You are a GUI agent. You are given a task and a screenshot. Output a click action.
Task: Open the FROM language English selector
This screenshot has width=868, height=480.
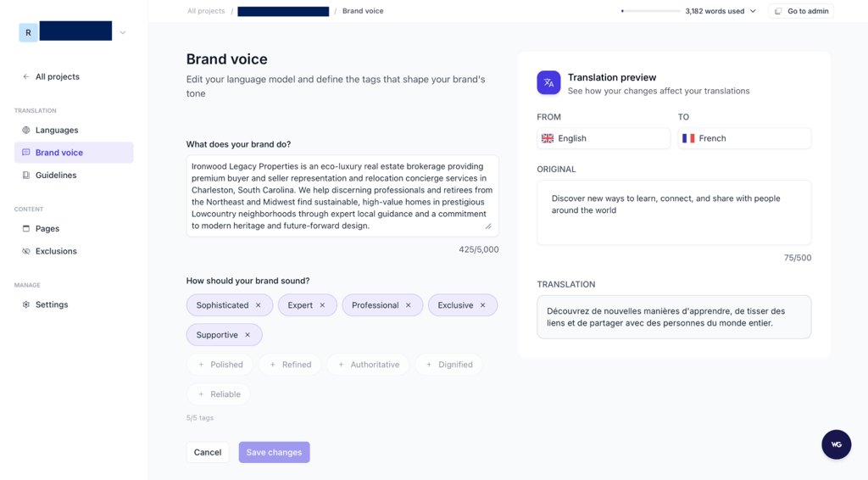(x=604, y=138)
